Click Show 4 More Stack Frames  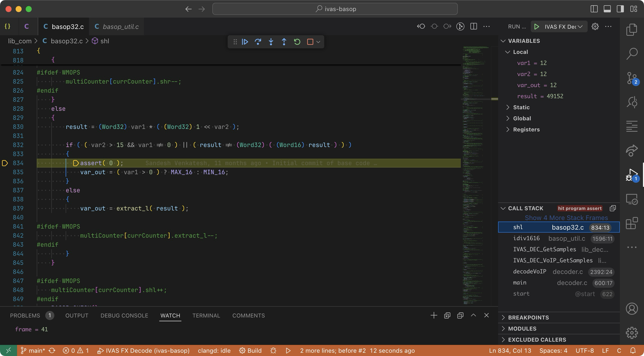point(566,218)
